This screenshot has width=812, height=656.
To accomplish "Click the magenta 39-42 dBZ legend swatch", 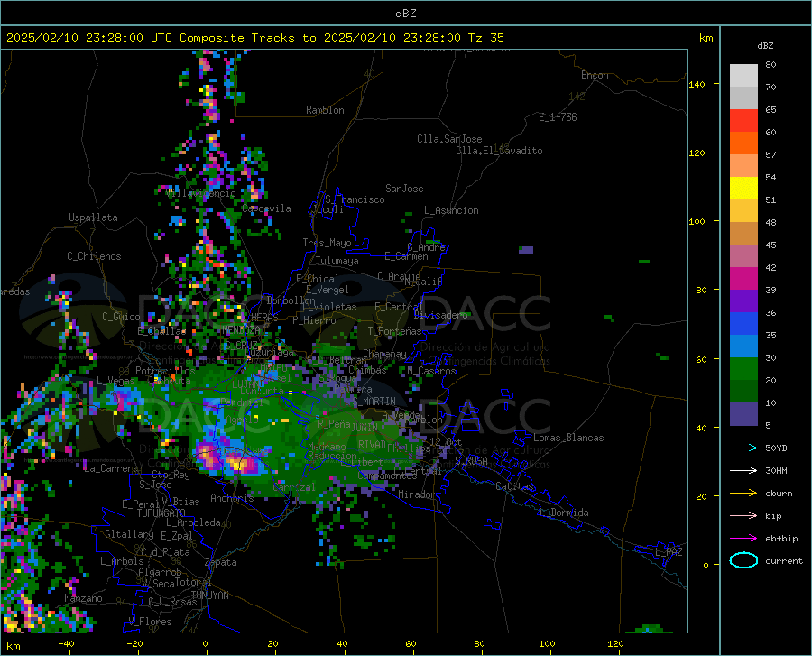I will pyautogui.click(x=743, y=279).
